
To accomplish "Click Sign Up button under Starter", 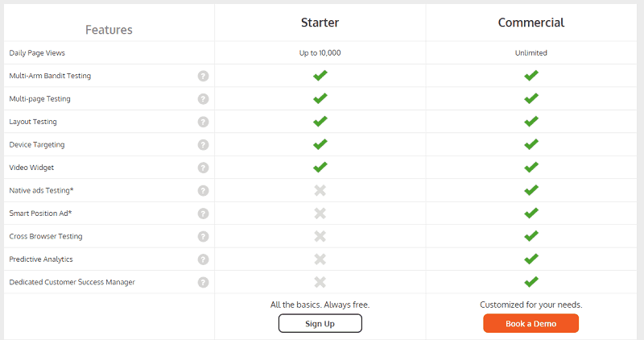I will [320, 323].
